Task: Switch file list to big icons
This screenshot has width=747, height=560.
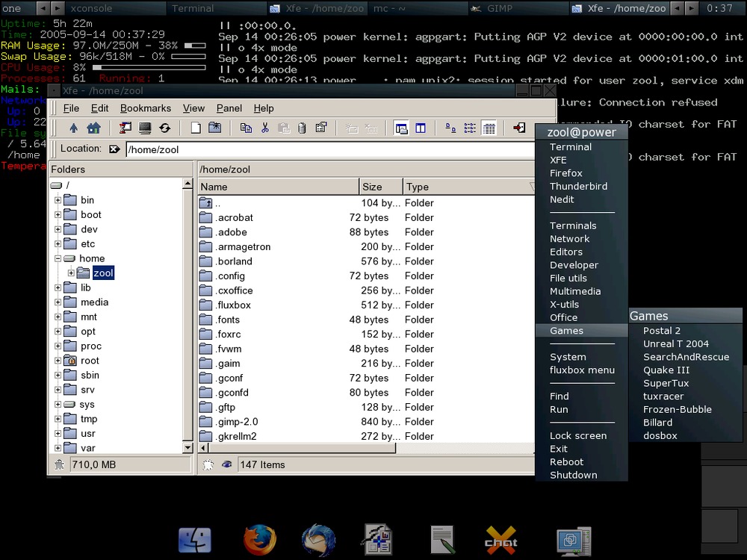Action: click(450, 128)
